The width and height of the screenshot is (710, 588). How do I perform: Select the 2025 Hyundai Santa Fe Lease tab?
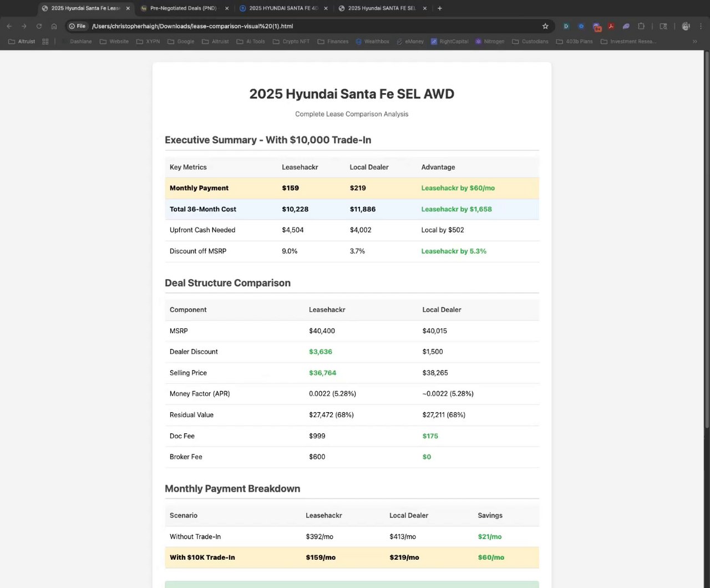[x=85, y=8]
